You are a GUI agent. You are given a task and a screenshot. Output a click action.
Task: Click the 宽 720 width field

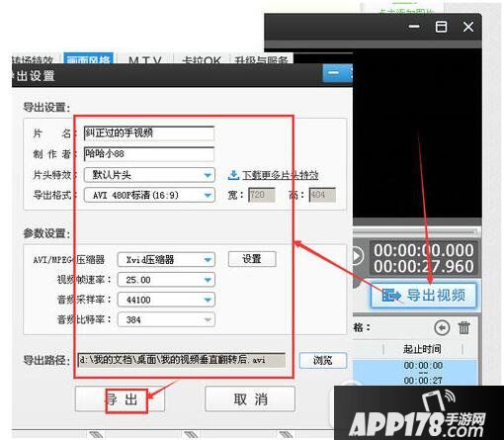coord(262,195)
